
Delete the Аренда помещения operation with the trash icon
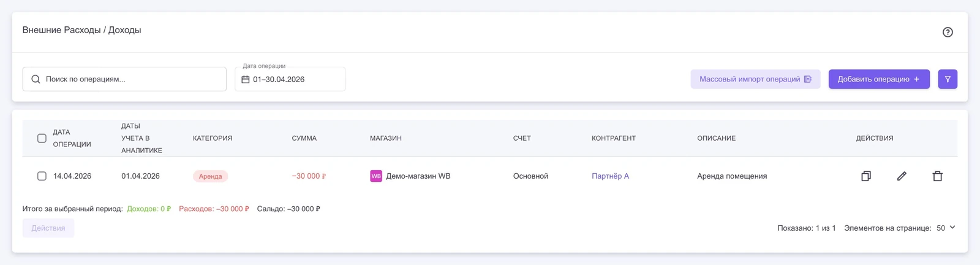pos(937,176)
